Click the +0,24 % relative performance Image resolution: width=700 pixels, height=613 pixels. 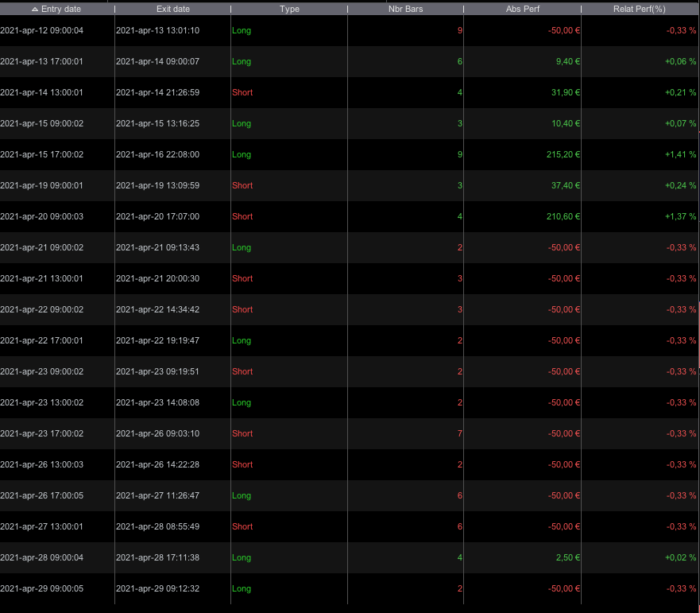click(x=680, y=185)
